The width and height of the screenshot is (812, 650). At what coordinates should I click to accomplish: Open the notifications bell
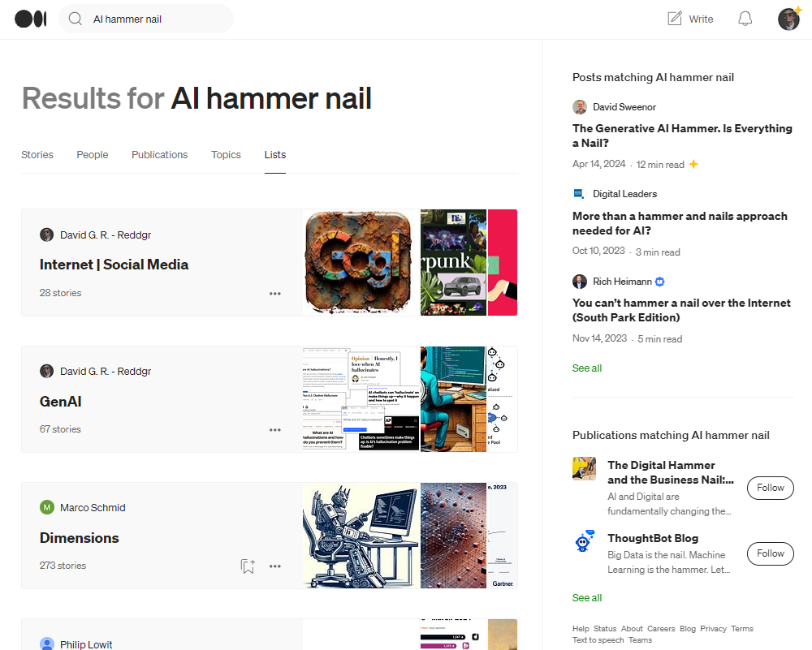[745, 18]
